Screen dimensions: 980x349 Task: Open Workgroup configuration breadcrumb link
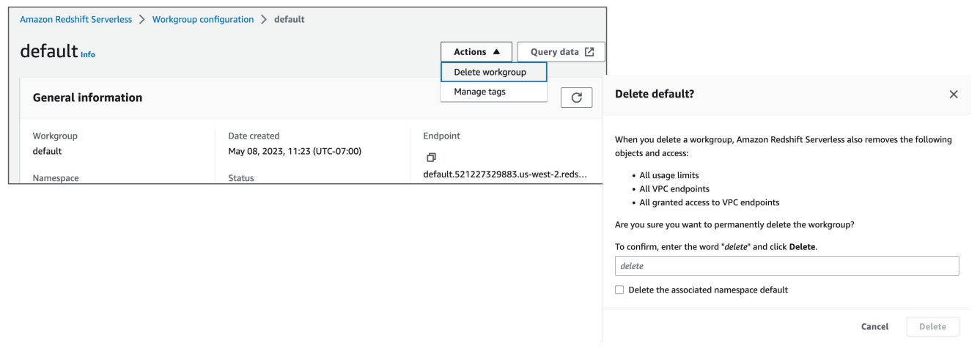pos(203,19)
